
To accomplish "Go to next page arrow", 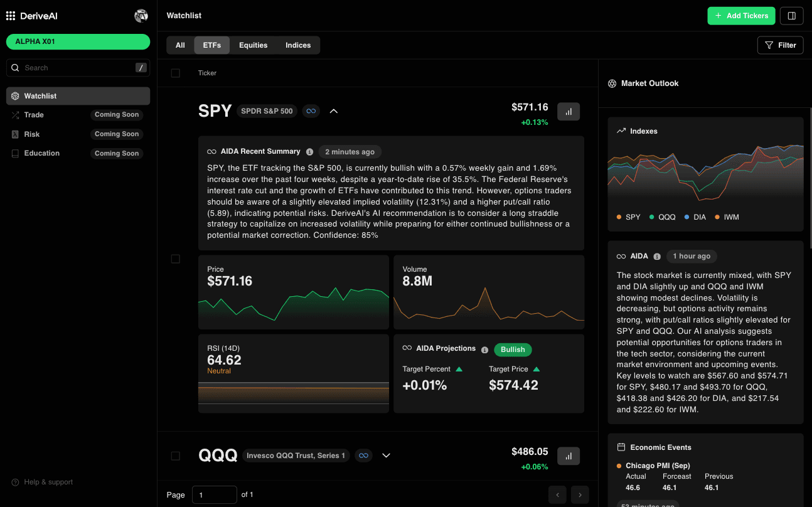I will (580, 494).
